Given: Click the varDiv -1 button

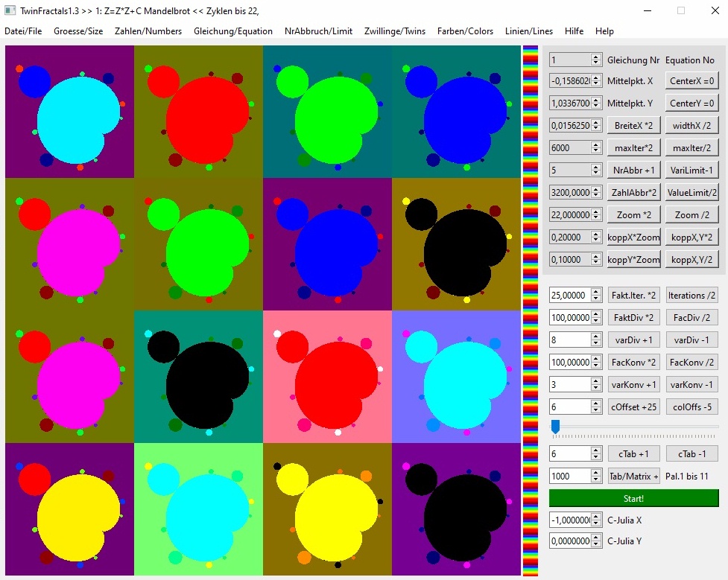Looking at the screenshot, I should click(691, 340).
